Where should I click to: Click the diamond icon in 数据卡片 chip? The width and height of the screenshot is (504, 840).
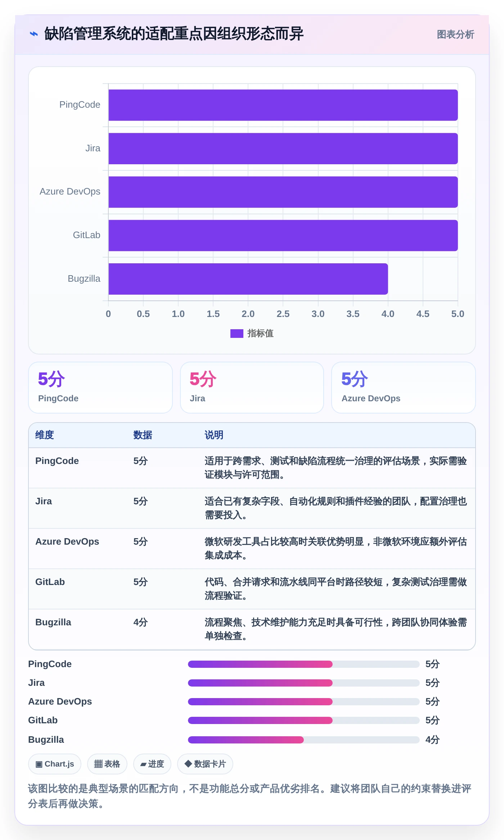point(188,764)
